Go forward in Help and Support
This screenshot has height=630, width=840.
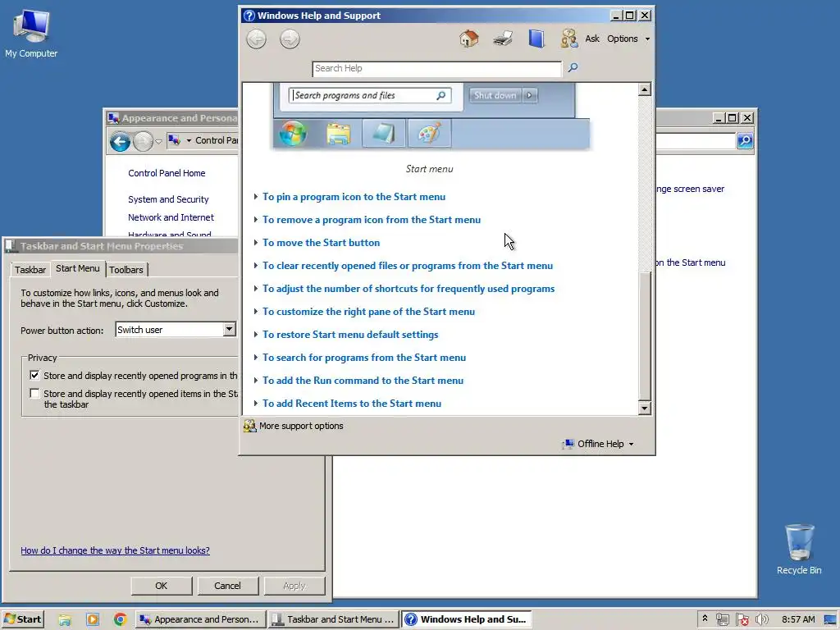pyautogui.click(x=290, y=39)
